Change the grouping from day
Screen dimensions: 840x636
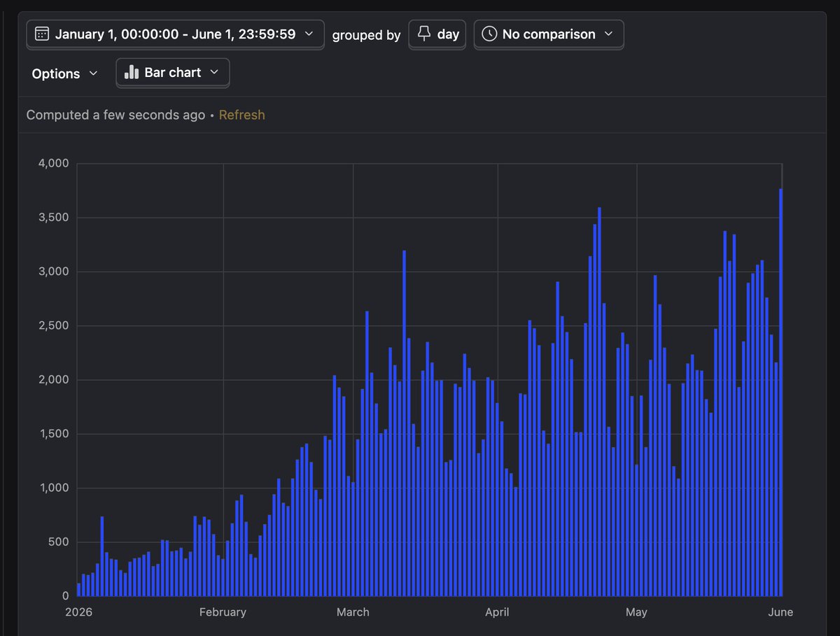tap(437, 34)
